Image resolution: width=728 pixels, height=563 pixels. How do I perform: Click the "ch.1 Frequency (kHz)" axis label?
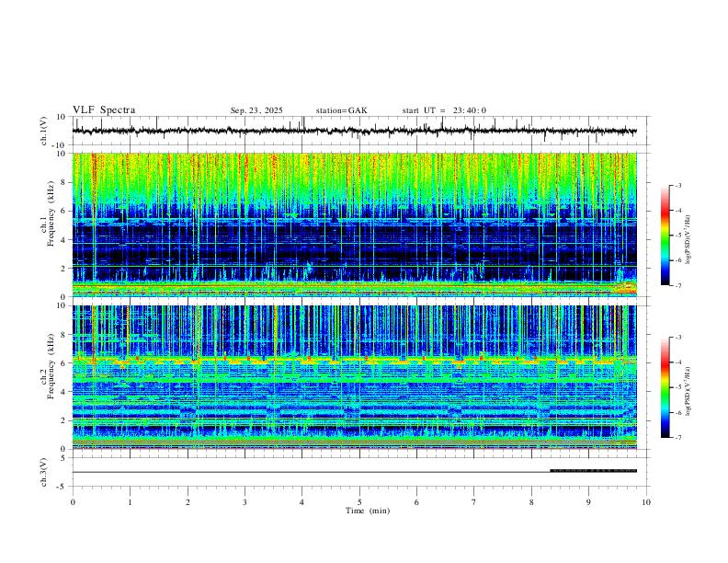(x=47, y=214)
